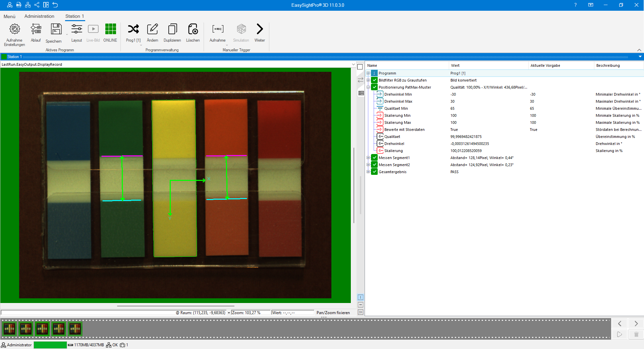
Task: Toggle Messen Segment1 checkbox
Action: coord(375,158)
